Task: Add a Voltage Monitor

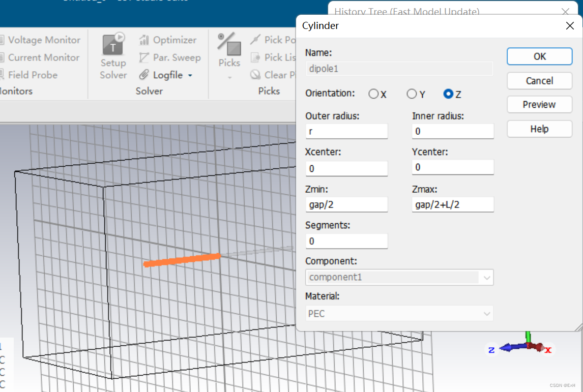Action: [40, 40]
